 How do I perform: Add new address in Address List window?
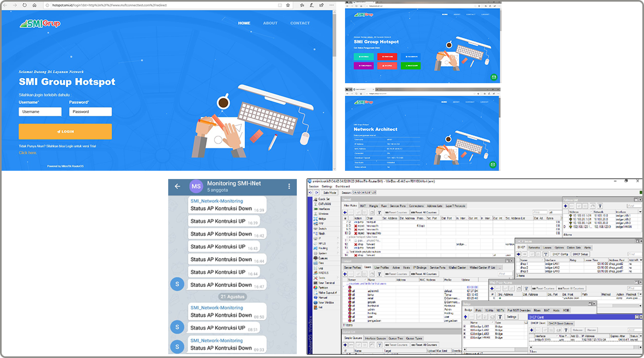point(566,206)
